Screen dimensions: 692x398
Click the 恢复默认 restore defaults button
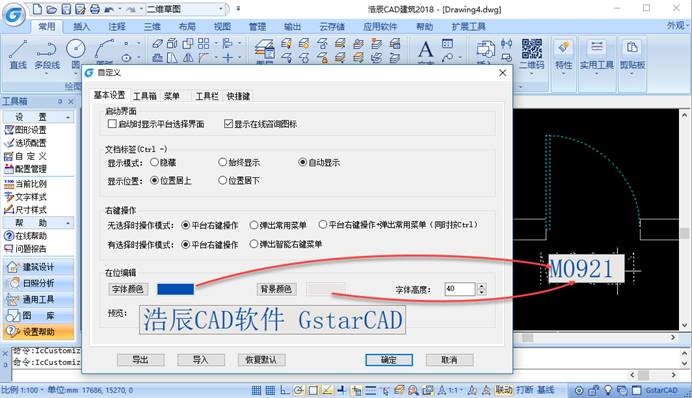(261, 360)
